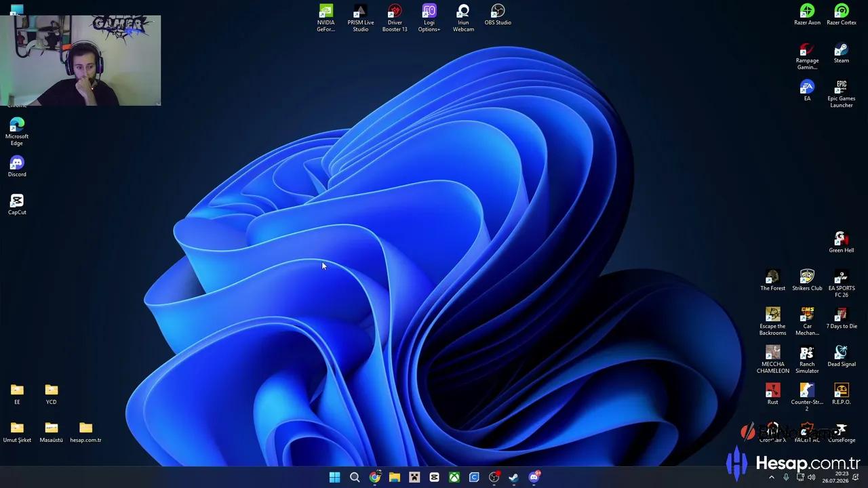Viewport: 868px width, 488px height.
Task: Toggle the microphone tray icon
Action: 786,477
